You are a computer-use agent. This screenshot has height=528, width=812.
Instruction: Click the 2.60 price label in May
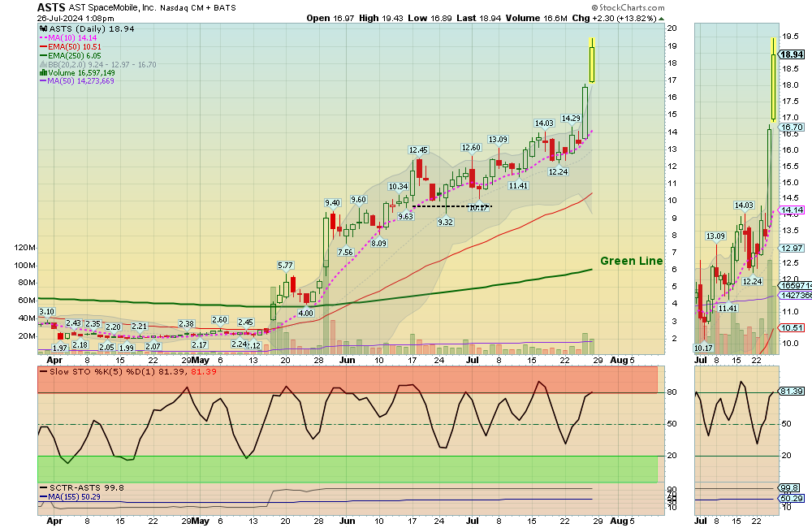pos(219,320)
